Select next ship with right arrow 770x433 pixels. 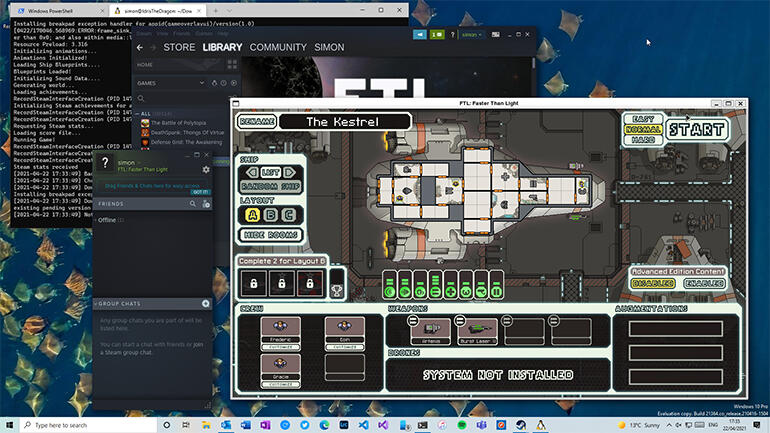point(290,172)
